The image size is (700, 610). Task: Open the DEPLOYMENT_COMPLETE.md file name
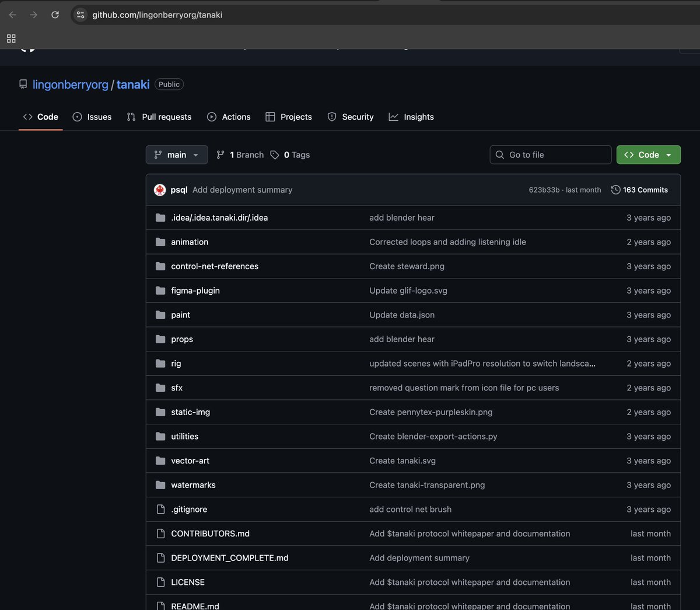tap(230, 558)
